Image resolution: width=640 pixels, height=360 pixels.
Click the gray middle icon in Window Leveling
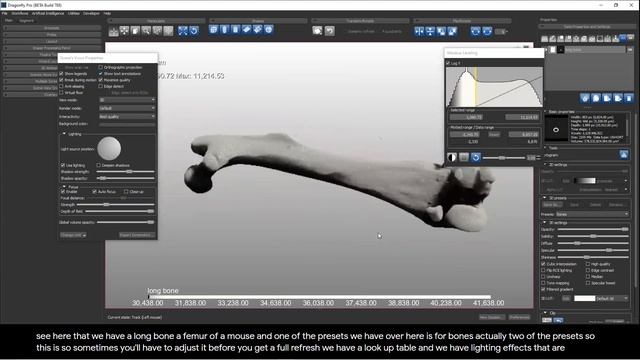pos(464,157)
